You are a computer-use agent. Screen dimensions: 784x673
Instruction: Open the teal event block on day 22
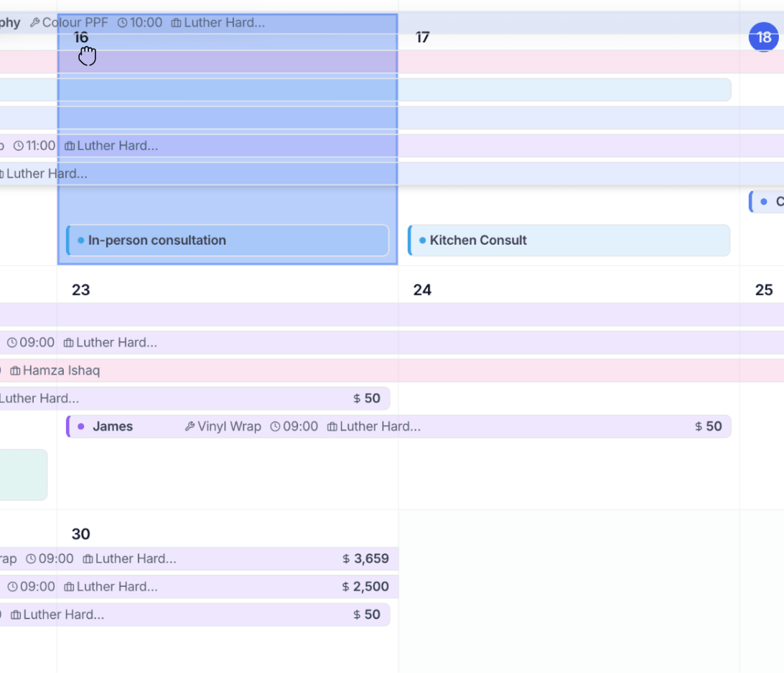tap(24, 475)
